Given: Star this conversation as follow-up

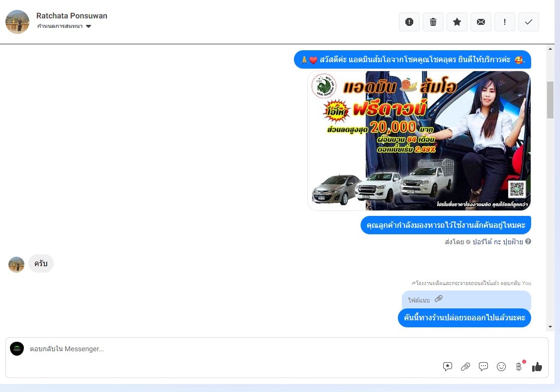Looking at the screenshot, I should point(457,22).
